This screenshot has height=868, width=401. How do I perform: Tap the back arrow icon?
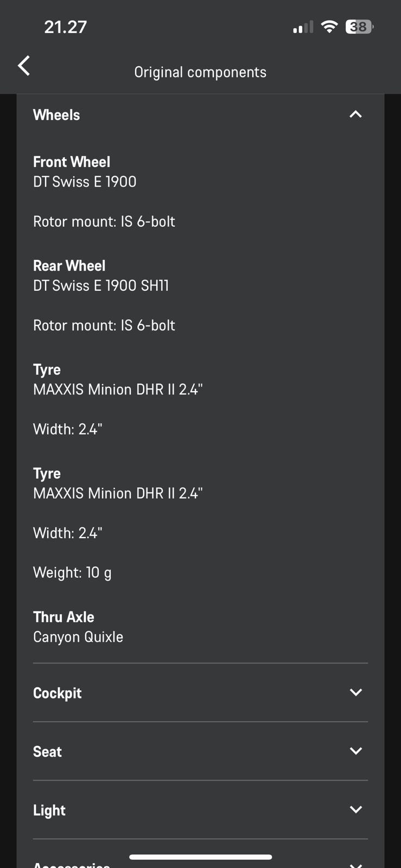point(24,66)
